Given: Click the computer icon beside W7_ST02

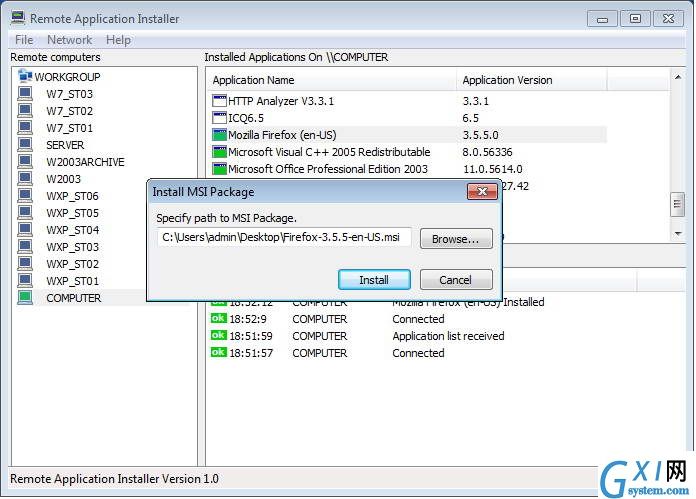Looking at the screenshot, I should pos(25,111).
